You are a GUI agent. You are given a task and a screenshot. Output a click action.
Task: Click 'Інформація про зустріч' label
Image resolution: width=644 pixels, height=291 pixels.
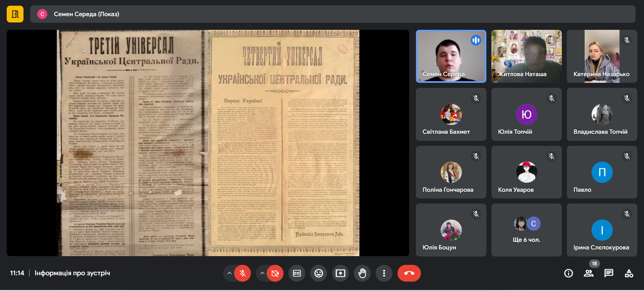72,273
